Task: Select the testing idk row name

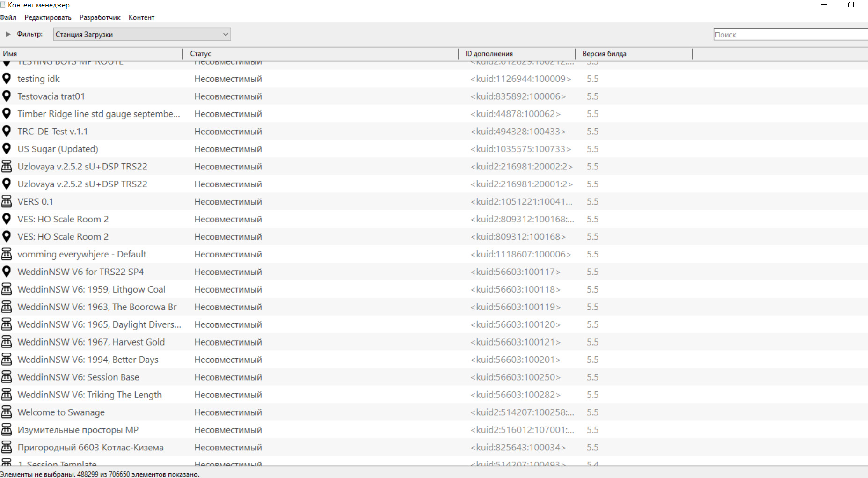Action: [38, 79]
